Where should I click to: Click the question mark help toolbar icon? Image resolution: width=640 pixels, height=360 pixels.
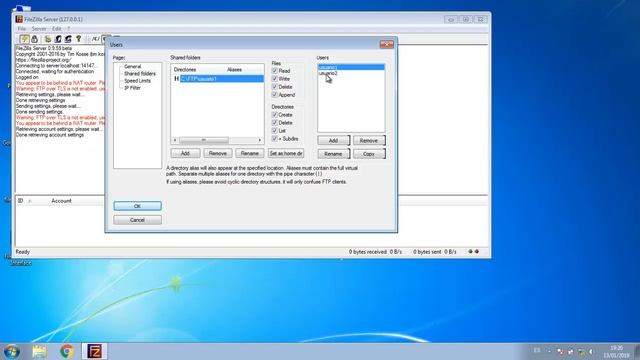tap(78, 39)
